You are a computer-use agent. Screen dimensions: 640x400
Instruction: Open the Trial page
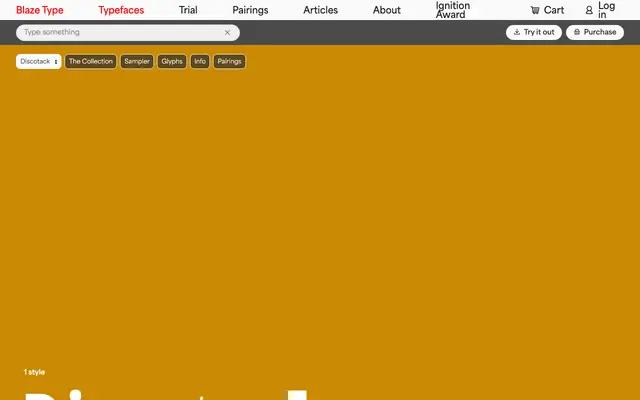(188, 10)
